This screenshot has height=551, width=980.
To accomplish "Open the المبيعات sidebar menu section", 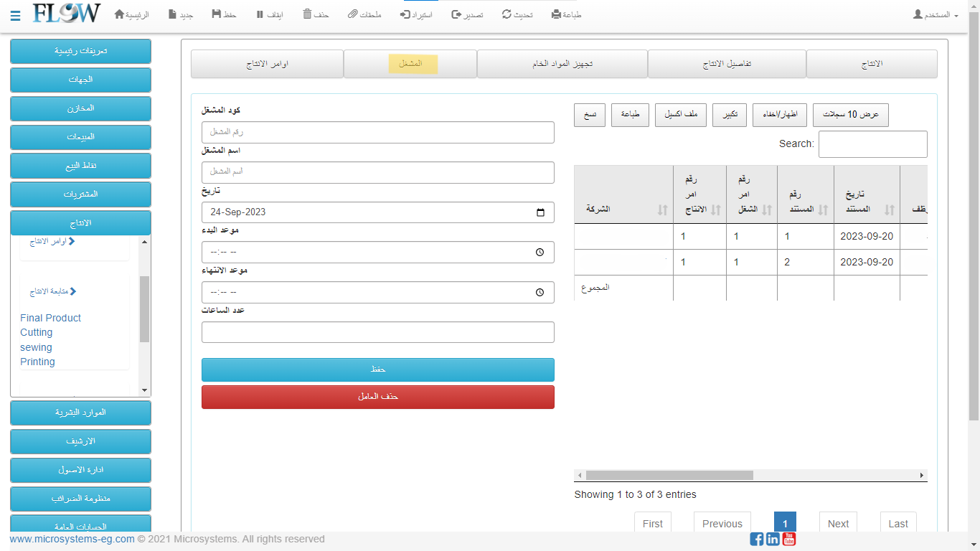I will [x=80, y=137].
